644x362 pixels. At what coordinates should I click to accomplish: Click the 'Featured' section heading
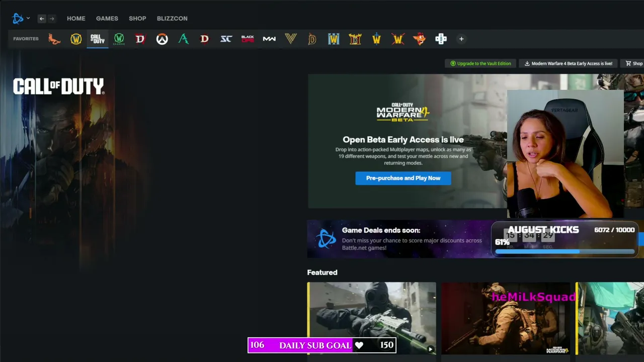[322, 273]
